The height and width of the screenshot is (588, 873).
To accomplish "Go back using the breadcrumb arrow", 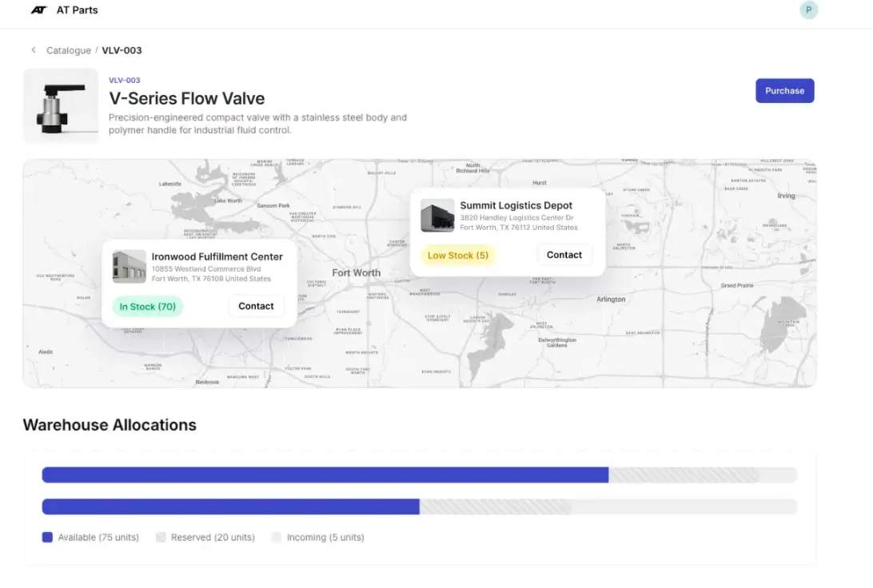I will point(34,50).
